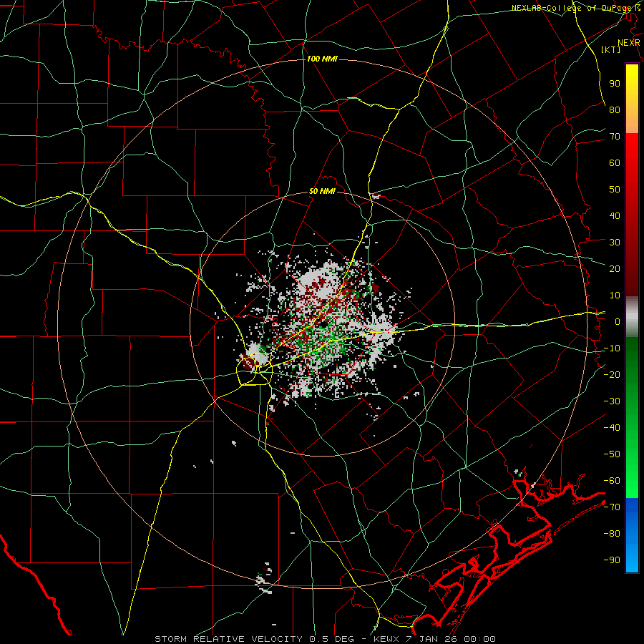The width and height of the screenshot is (644, 644).
Task: Click the '100 NMI' range ring label
Action: [x=322, y=59]
